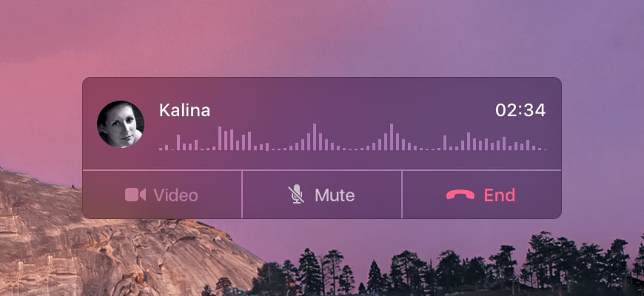This screenshot has height=296, width=644.
Task: Click the right trailing end of the audio waveform
Action: pos(545,149)
